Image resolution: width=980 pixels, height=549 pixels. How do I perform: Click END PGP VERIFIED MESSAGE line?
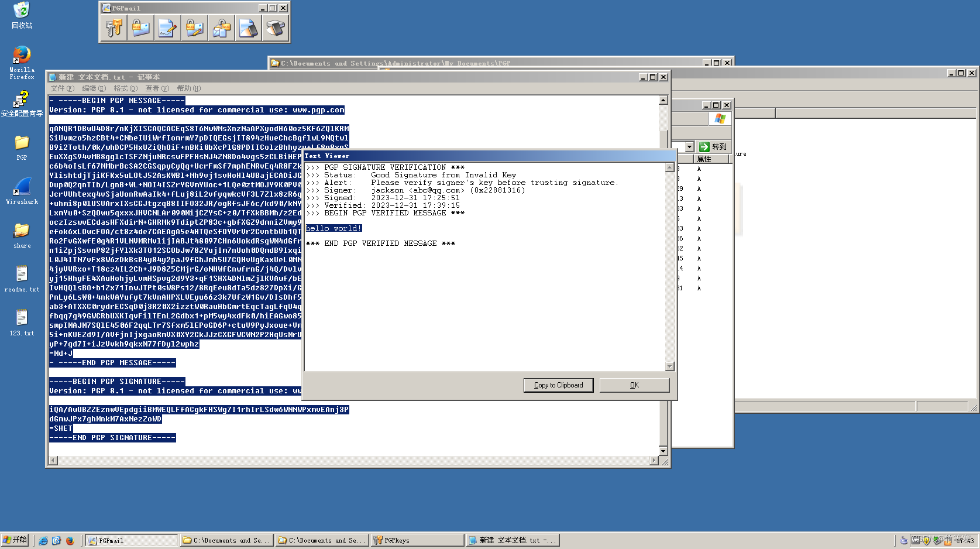point(380,243)
